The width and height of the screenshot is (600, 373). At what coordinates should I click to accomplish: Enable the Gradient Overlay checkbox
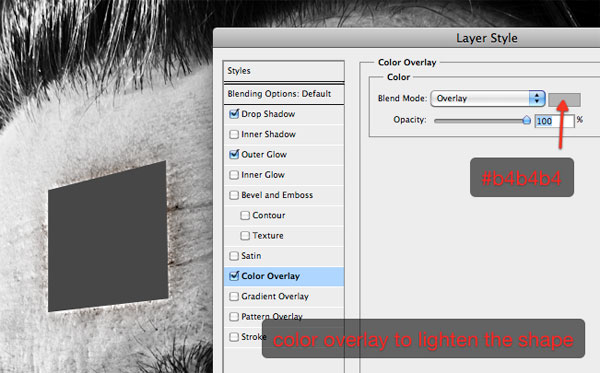coord(234,296)
